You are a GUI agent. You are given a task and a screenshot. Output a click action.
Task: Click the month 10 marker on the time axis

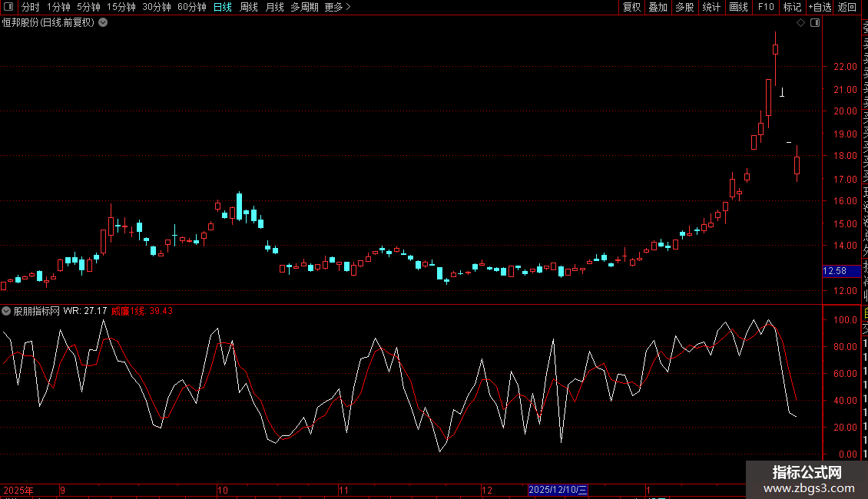pyautogui.click(x=223, y=490)
